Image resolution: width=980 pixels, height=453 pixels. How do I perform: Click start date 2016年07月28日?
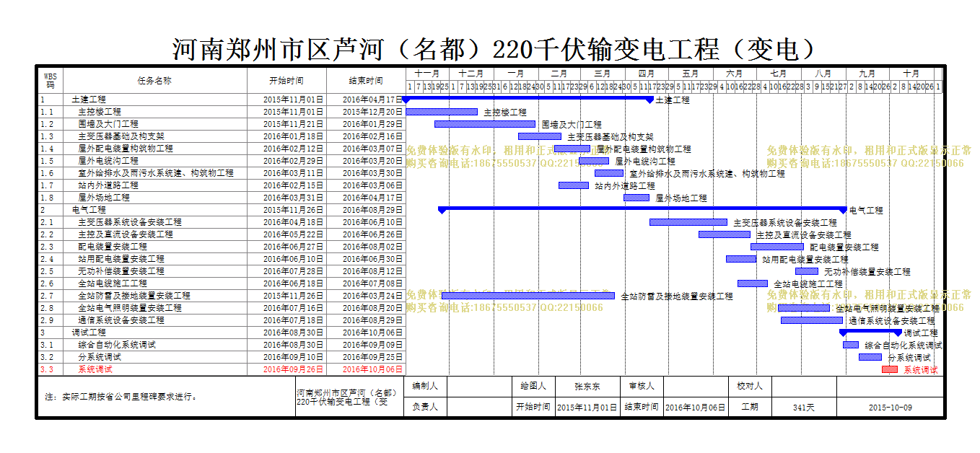tap(294, 271)
